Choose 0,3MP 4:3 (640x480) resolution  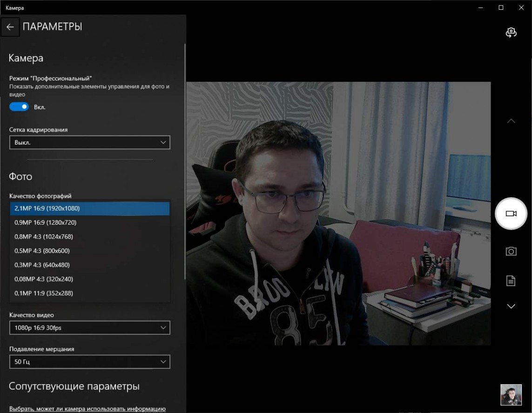click(89, 265)
